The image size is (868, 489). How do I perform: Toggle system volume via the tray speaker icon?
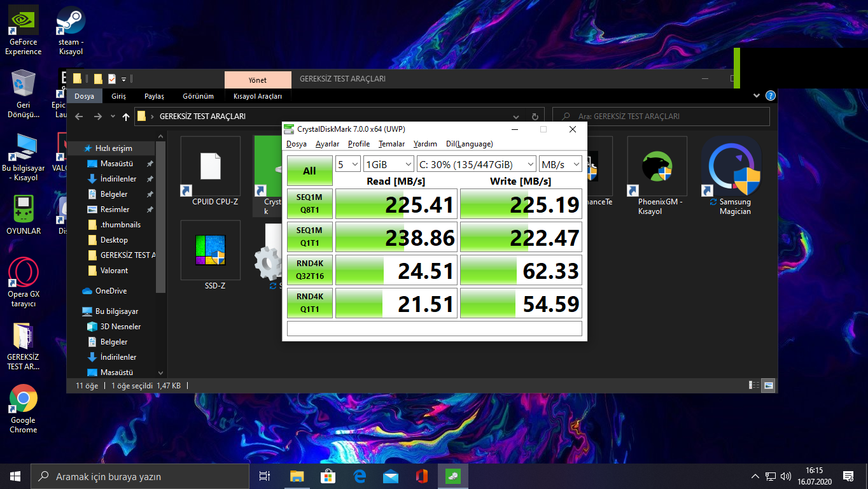click(x=785, y=476)
